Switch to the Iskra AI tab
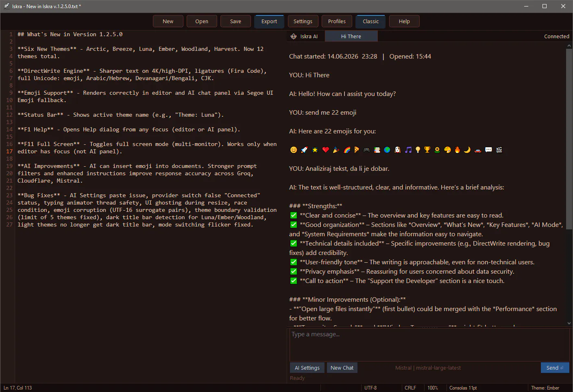 pyautogui.click(x=305, y=36)
